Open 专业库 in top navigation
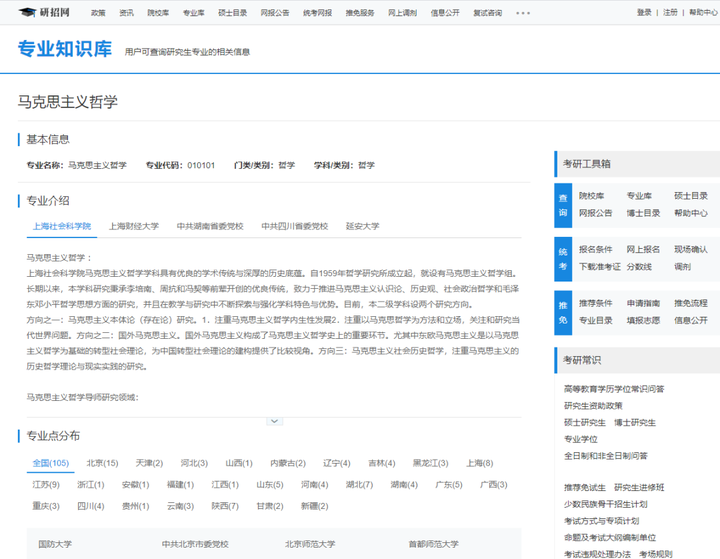The image size is (720, 559). pyautogui.click(x=193, y=13)
